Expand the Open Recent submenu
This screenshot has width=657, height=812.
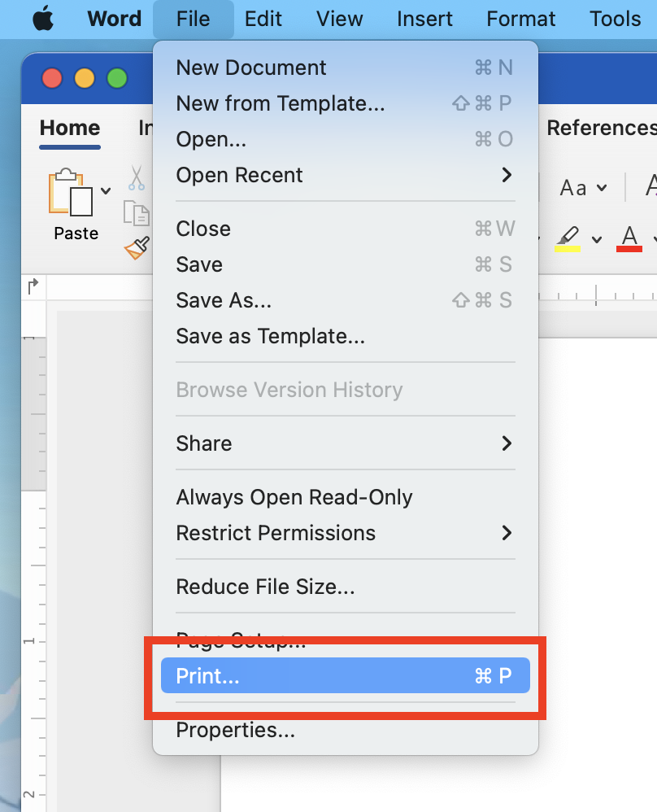pyautogui.click(x=346, y=175)
